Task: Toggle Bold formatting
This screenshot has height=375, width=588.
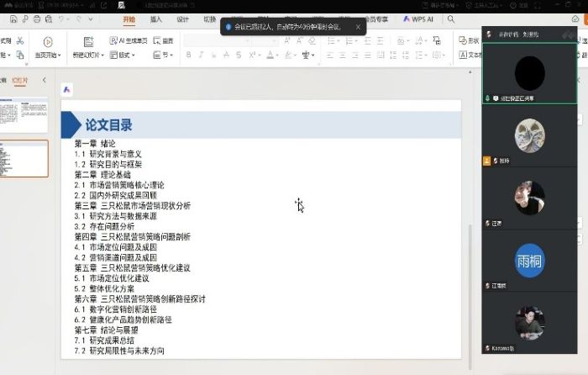Action: click(x=188, y=55)
